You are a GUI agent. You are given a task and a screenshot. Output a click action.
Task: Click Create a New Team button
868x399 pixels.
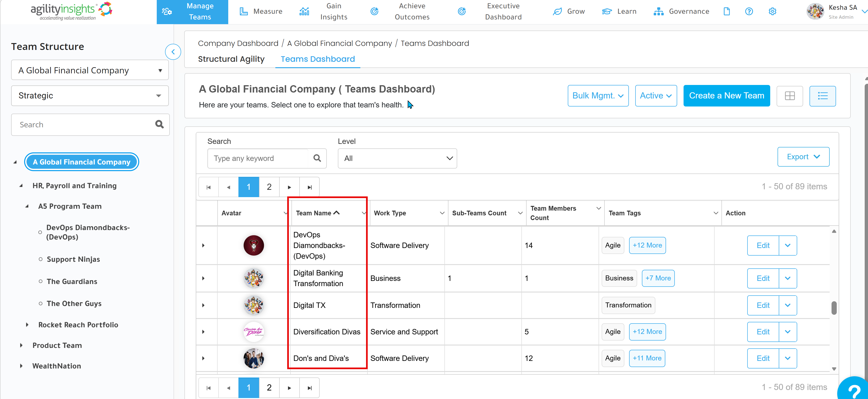(726, 96)
